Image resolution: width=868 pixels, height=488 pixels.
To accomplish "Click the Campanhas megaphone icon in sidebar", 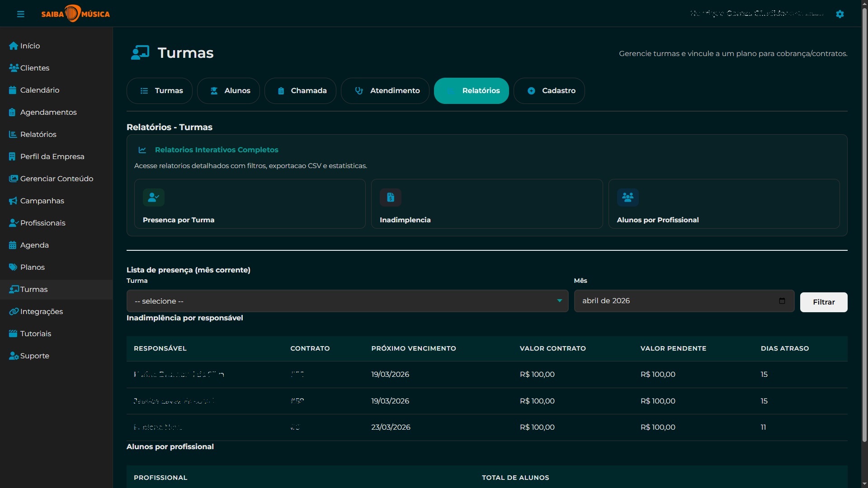I will click(13, 201).
